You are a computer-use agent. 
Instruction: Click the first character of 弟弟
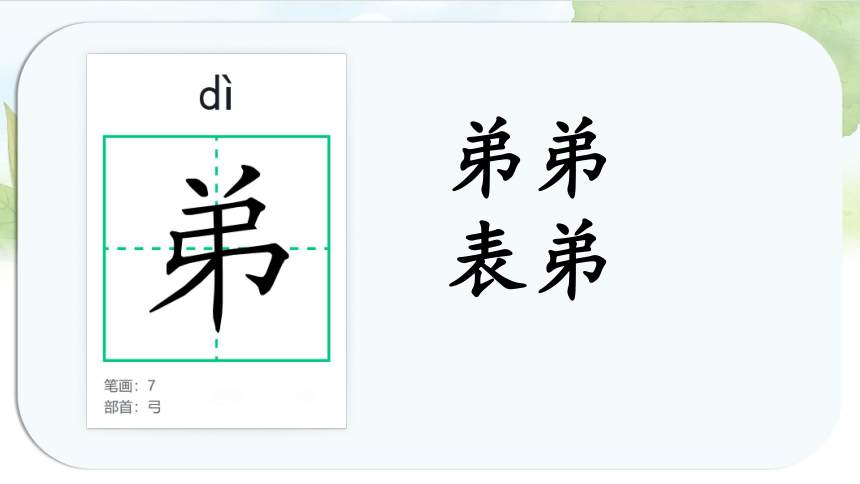pos(486,157)
